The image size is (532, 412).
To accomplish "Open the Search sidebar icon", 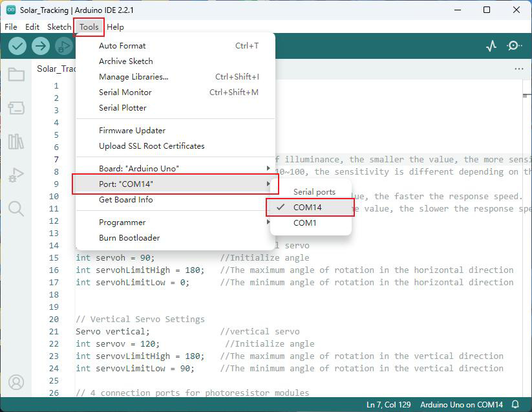I will point(16,208).
